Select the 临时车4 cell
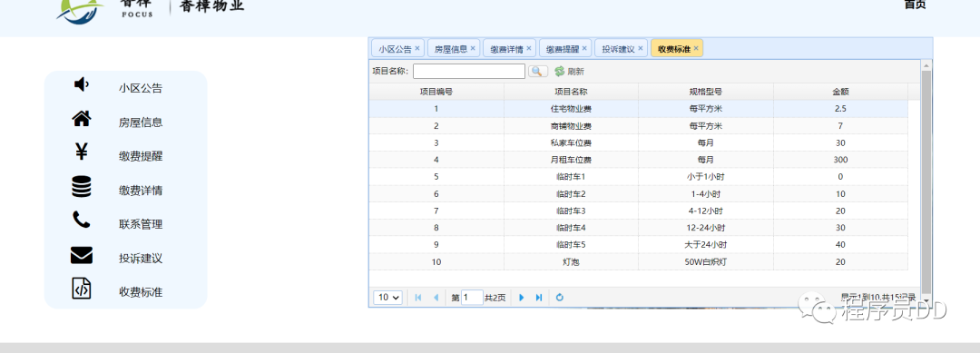This screenshot has height=353, width=980. [x=572, y=228]
